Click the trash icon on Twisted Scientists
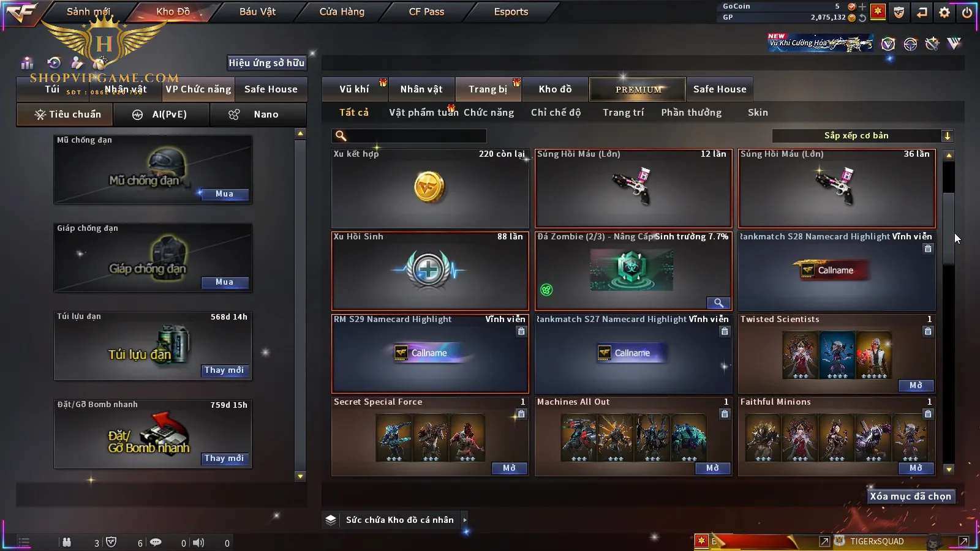The height and width of the screenshot is (551, 980). (x=928, y=331)
